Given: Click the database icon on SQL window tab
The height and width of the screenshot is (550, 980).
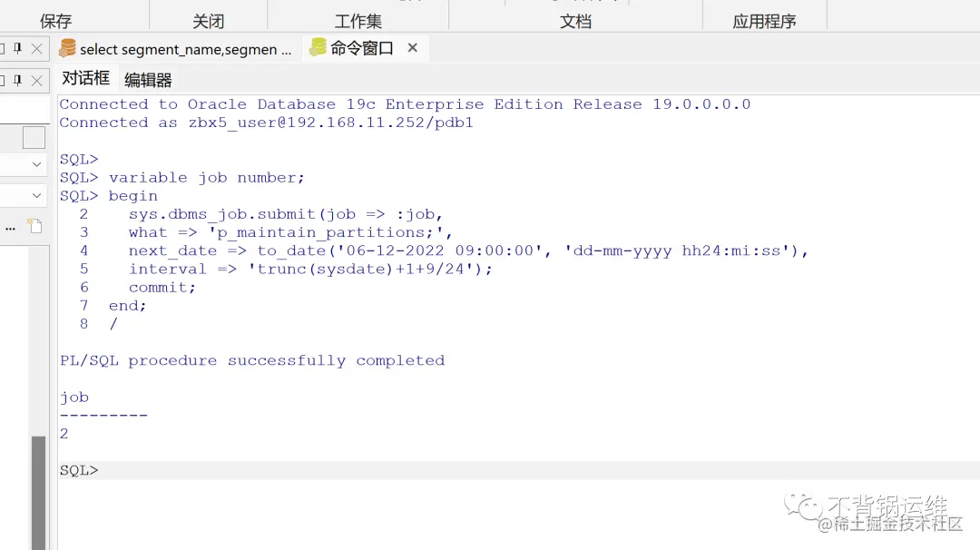Looking at the screenshot, I should 67,48.
